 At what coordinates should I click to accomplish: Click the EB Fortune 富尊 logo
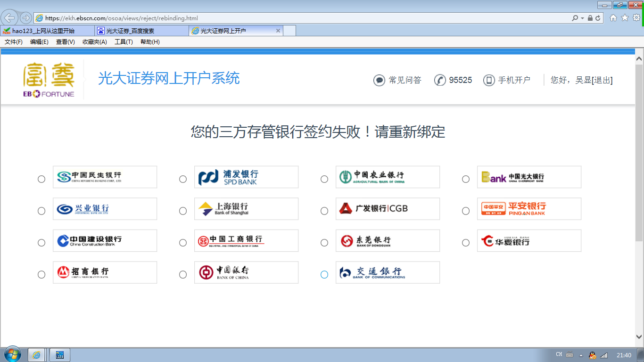[49, 80]
